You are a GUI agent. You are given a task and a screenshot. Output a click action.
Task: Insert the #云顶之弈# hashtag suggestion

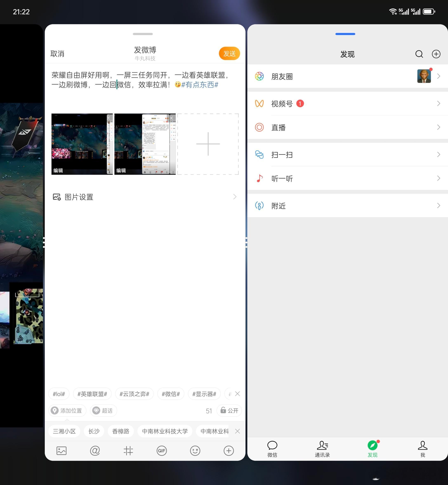134,394
